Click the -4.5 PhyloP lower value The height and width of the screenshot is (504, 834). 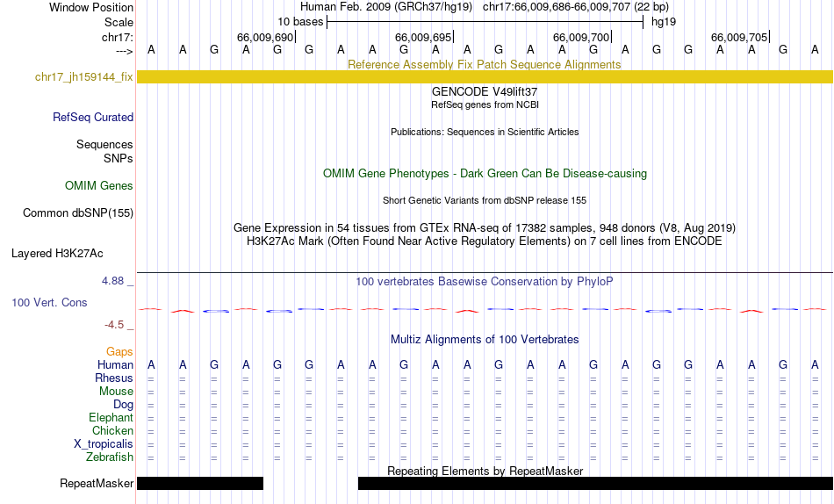pos(114,325)
